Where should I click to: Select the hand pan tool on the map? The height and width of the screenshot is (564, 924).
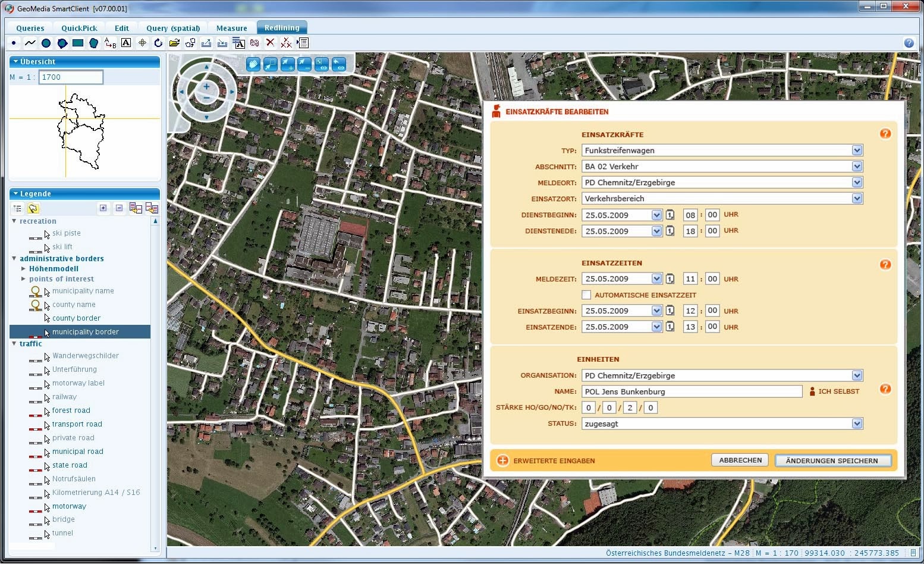tap(253, 64)
